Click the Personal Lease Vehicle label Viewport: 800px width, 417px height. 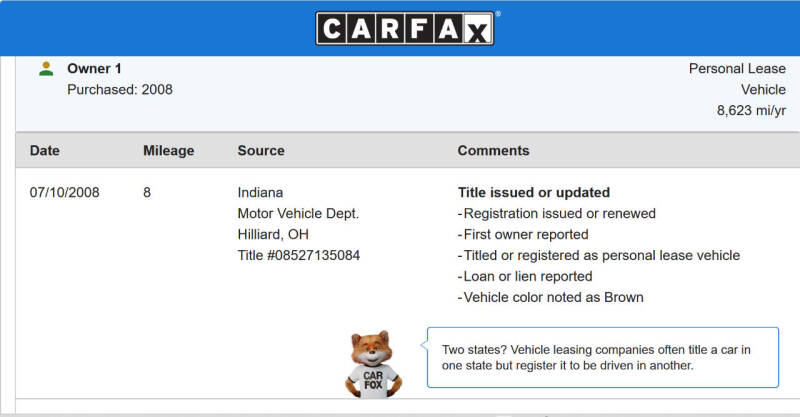click(737, 79)
